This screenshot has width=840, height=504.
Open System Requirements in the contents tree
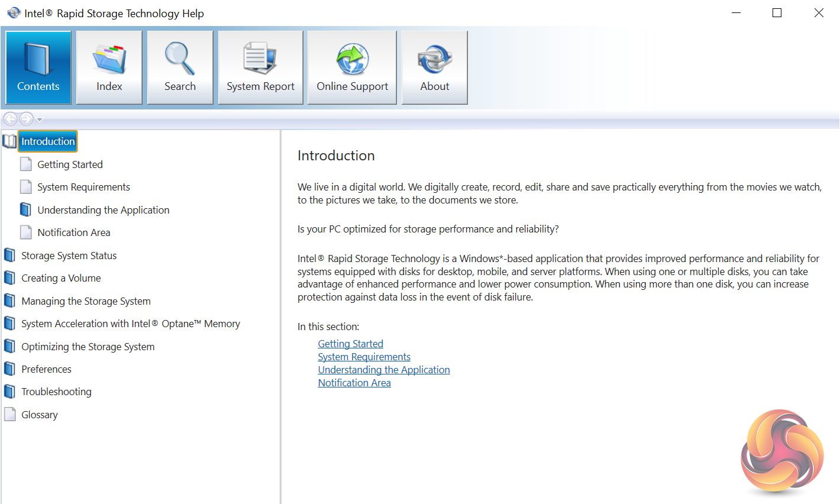[x=84, y=187]
